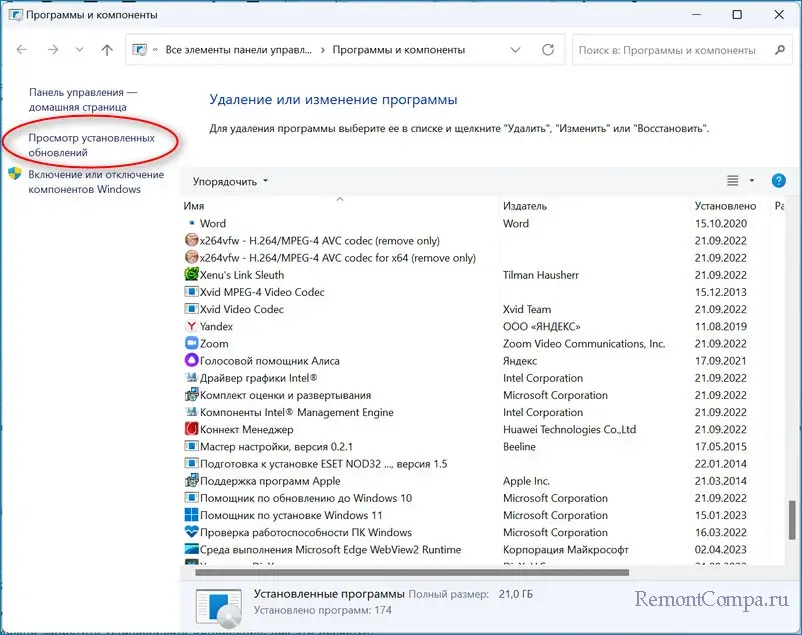Open Просмотр установленных обновлений link
This screenshot has width=802, height=635.
(91, 145)
